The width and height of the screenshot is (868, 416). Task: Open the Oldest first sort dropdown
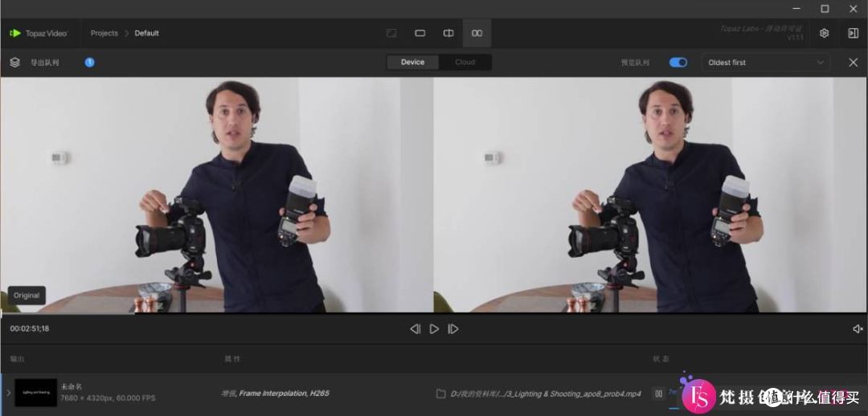766,63
